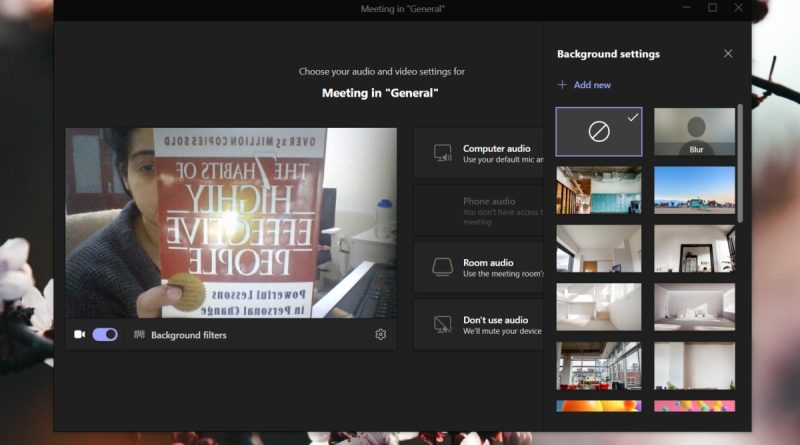
Task: Click the Background settings title
Action: click(608, 54)
